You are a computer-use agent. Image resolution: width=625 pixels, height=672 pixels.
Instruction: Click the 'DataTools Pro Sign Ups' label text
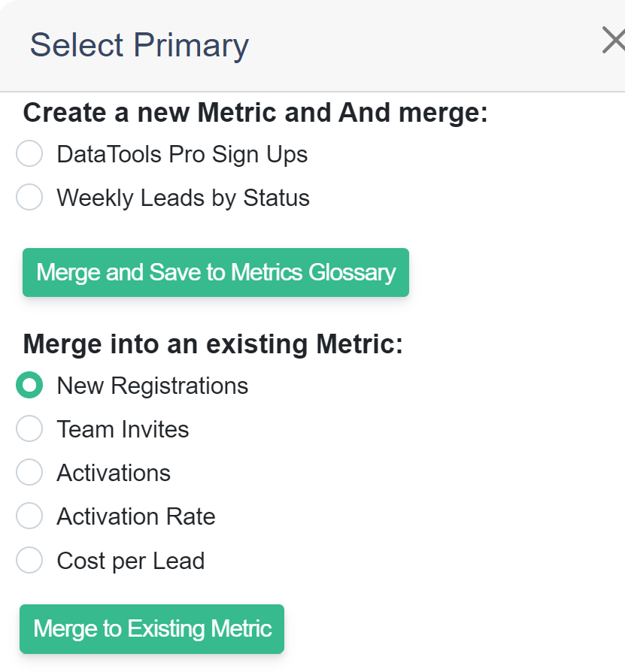point(182,154)
